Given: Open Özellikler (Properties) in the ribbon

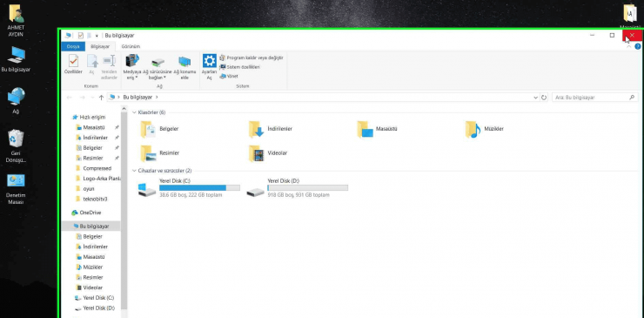Looking at the screenshot, I should pyautogui.click(x=73, y=64).
